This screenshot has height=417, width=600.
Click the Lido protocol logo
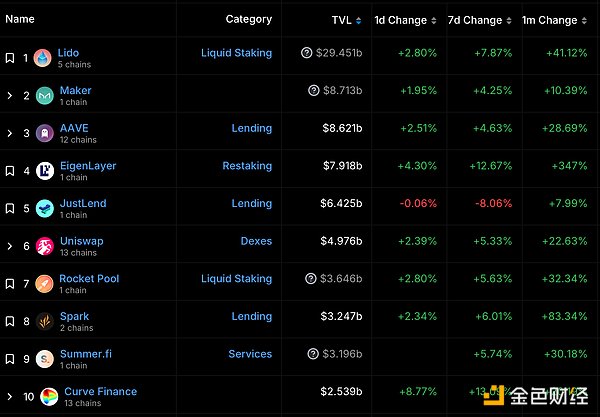(x=43, y=58)
